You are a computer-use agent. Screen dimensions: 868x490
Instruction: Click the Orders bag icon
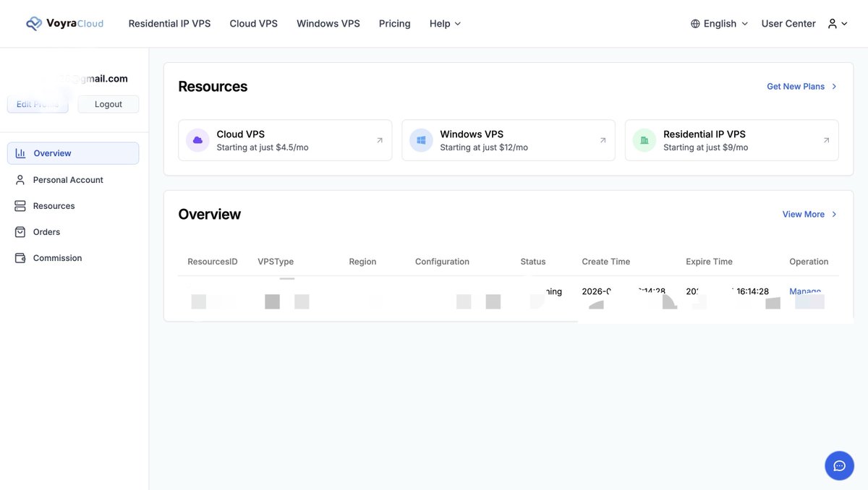coord(20,232)
